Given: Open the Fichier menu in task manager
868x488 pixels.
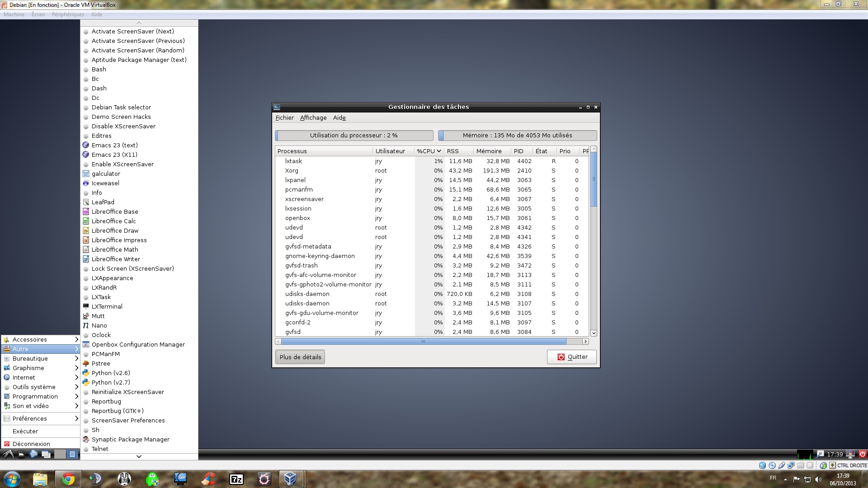Looking at the screenshot, I should [284, 117].
